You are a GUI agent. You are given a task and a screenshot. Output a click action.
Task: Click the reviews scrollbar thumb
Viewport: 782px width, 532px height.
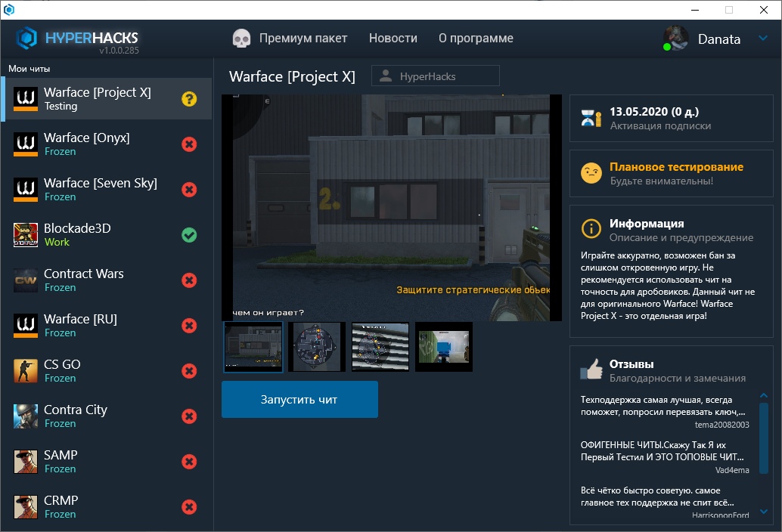coord(764,438)
